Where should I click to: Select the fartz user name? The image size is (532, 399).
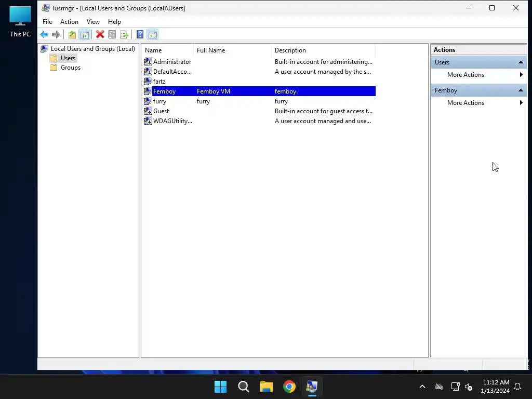[159, 82]
